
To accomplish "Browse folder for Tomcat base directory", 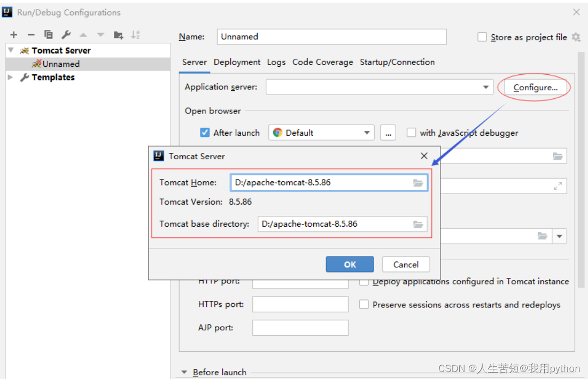I will click(418, 224).
